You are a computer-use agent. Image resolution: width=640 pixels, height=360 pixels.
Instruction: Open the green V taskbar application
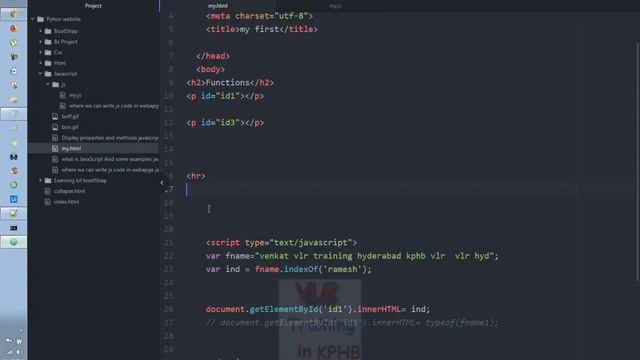point(13,43)
